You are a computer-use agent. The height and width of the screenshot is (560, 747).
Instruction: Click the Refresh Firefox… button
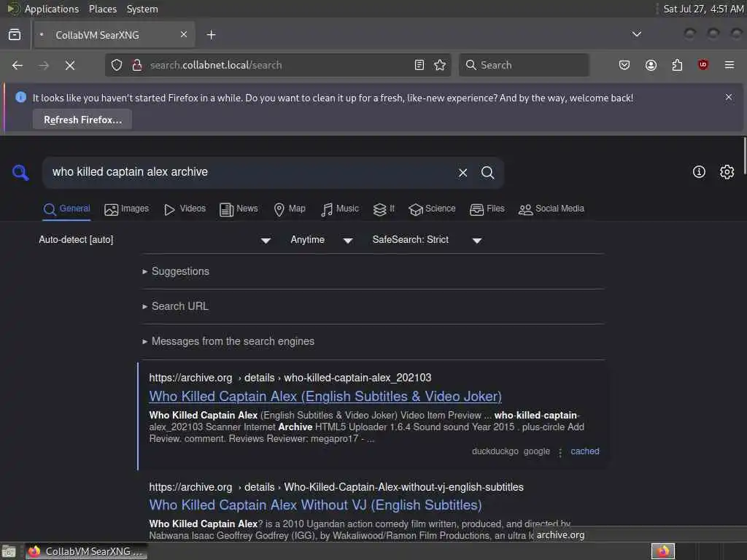pyautogui.click(x=82, y=120)
